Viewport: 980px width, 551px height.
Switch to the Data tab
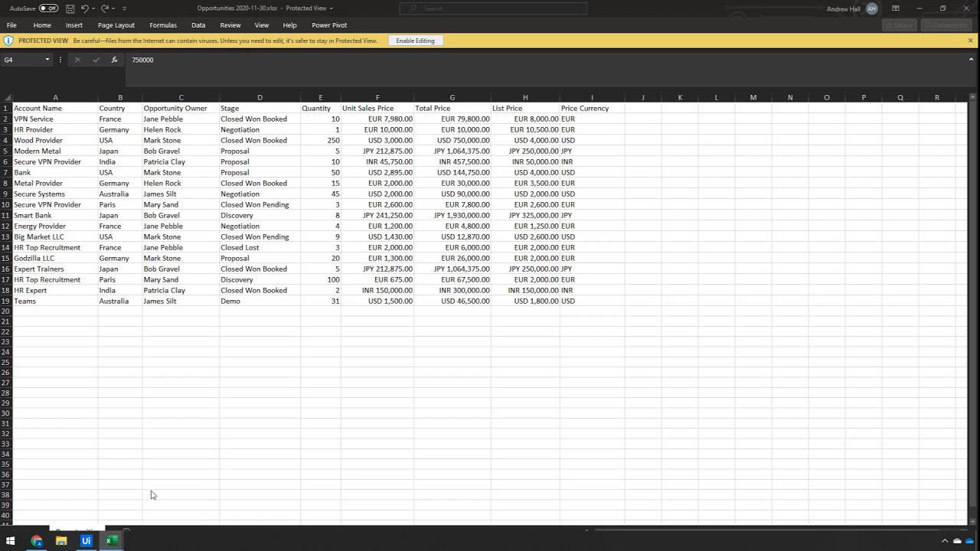[x=198, y=25]
